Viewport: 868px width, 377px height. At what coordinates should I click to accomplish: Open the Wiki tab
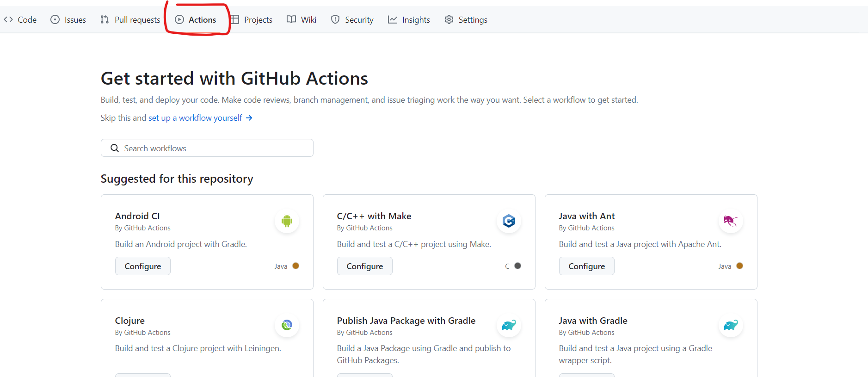[x=302, y=20]
